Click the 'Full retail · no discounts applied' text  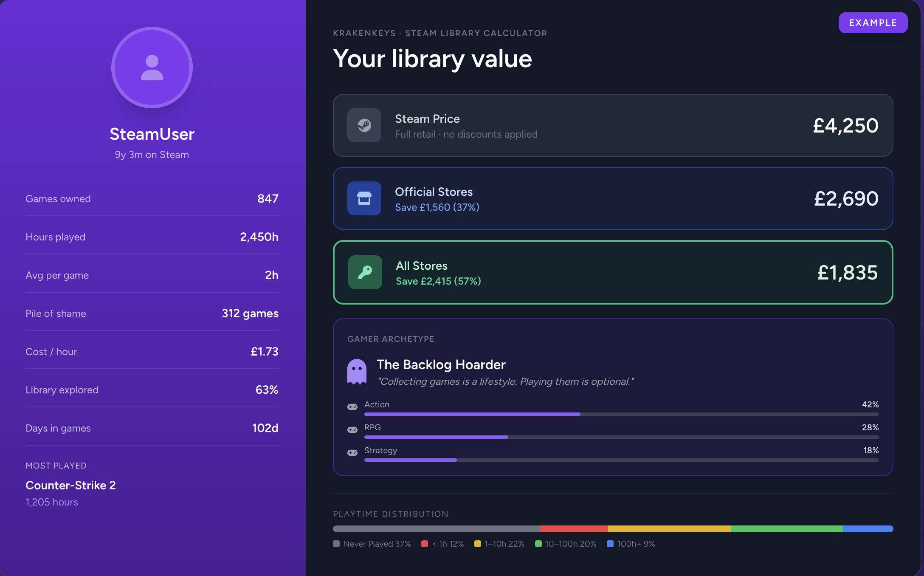(x=466, y=134)
